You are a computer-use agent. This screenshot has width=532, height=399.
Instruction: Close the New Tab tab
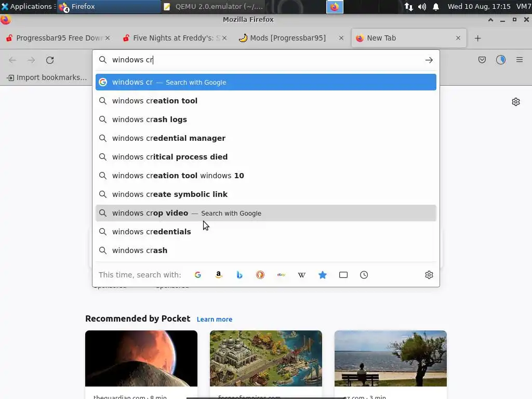458,38
